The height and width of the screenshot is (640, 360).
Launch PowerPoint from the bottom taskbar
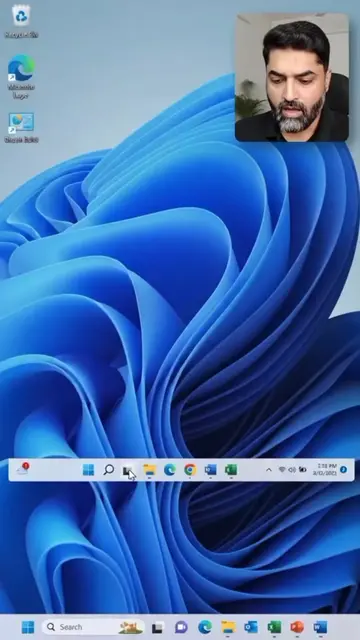pyautogui.click(x=297, y=627)
